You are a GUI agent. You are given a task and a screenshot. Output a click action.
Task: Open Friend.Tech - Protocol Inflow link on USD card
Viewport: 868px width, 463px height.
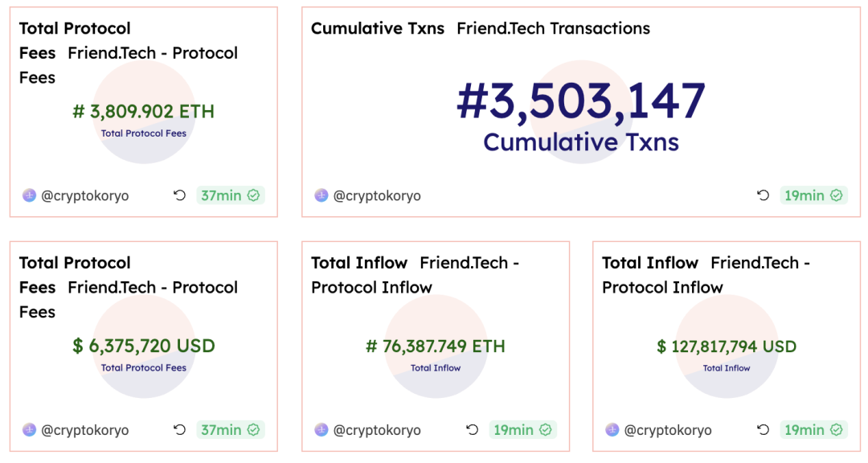pos(759,263)
